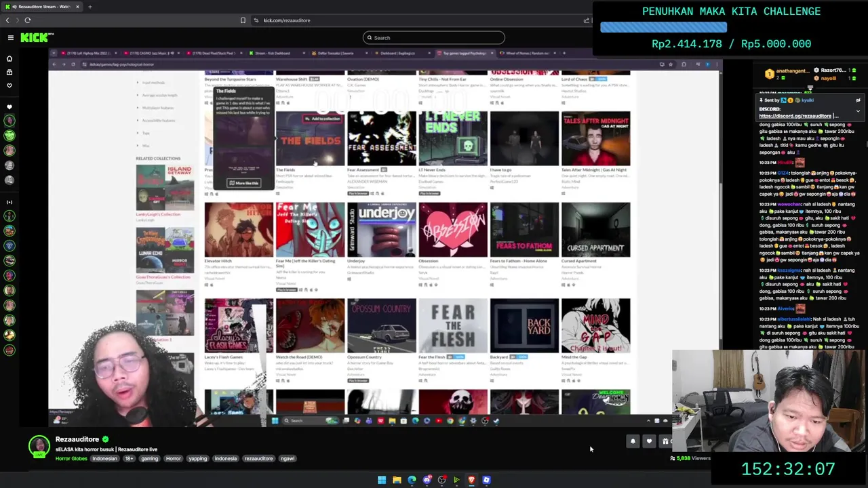Toggle stream notifications bell icon

(633, 442)
